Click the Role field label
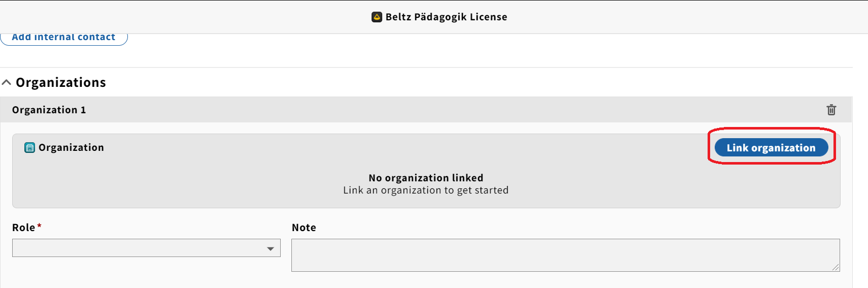The height and width of the screenshot is (288, 868). [23, 228]
